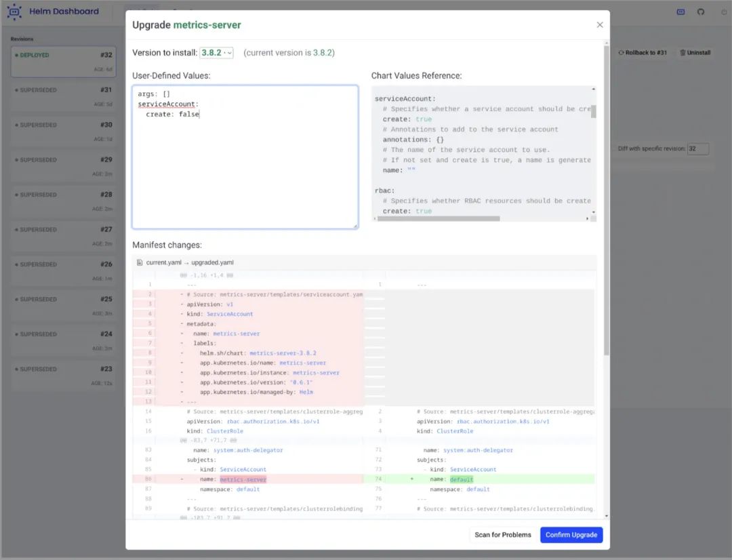Select superseded revision #28
The width and height of the screenshot is (732, 560).
point(64,201)
